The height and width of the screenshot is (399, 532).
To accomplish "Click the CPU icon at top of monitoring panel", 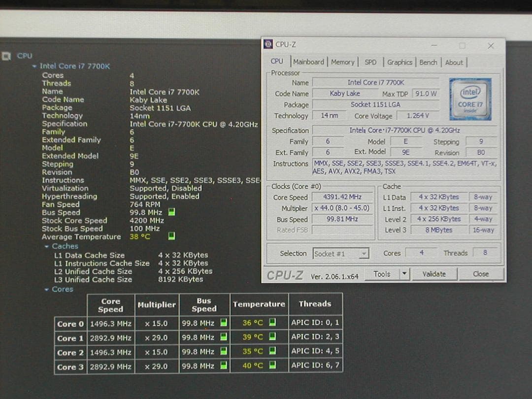I will 6,56.
